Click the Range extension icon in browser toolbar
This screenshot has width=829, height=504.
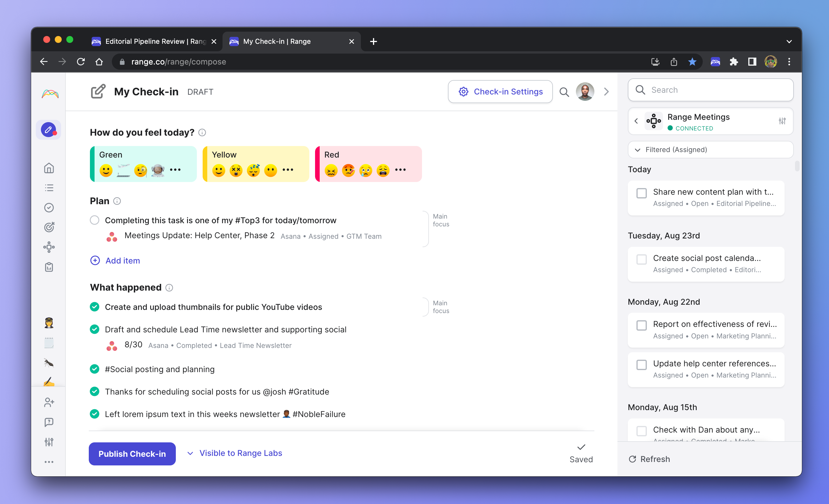point(715,62)
